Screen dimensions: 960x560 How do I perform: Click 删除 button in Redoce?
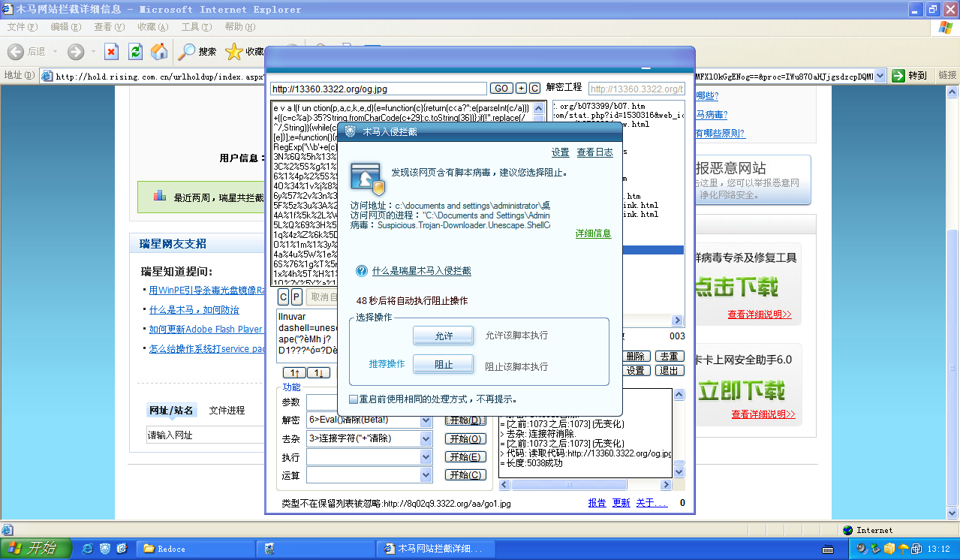636,357
